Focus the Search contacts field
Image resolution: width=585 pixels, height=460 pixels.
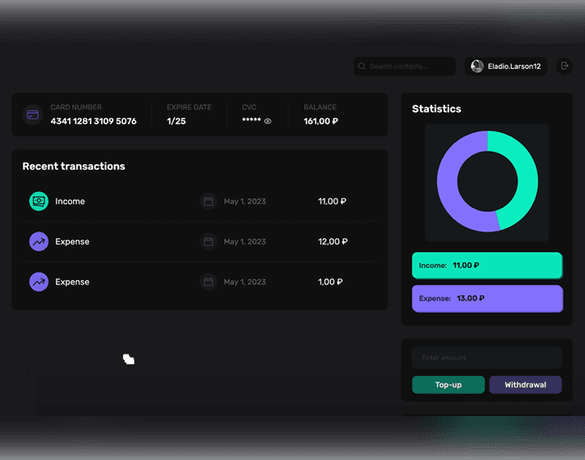[404, 66]
